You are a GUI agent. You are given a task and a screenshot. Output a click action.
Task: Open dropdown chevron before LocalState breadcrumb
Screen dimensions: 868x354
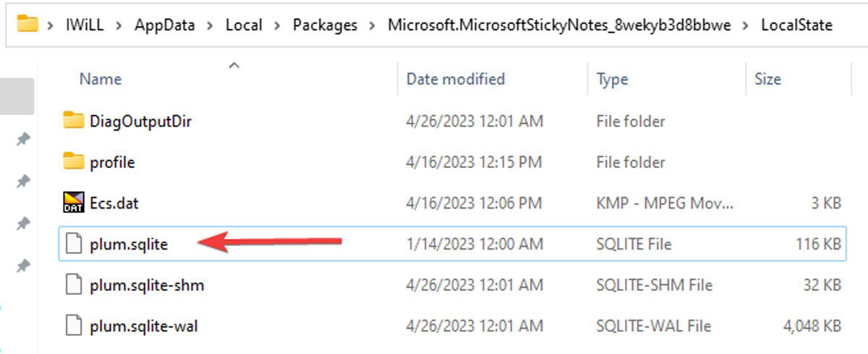coord(746,25)
